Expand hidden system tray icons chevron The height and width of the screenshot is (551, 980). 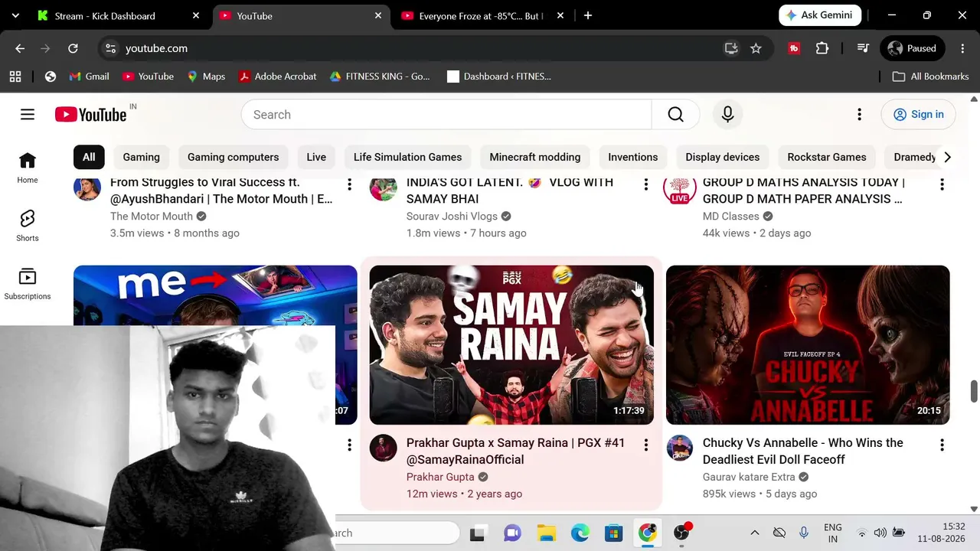(754, 533)
